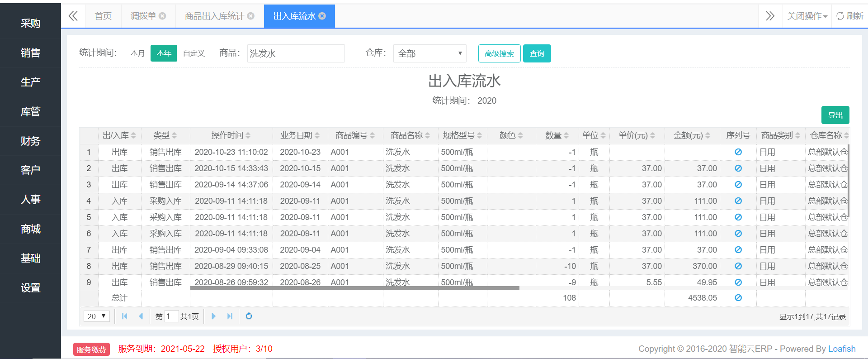Expand the 关闭操作 dropdown menu
Screen dimensions: 868x359
click(x=807, y=16)
